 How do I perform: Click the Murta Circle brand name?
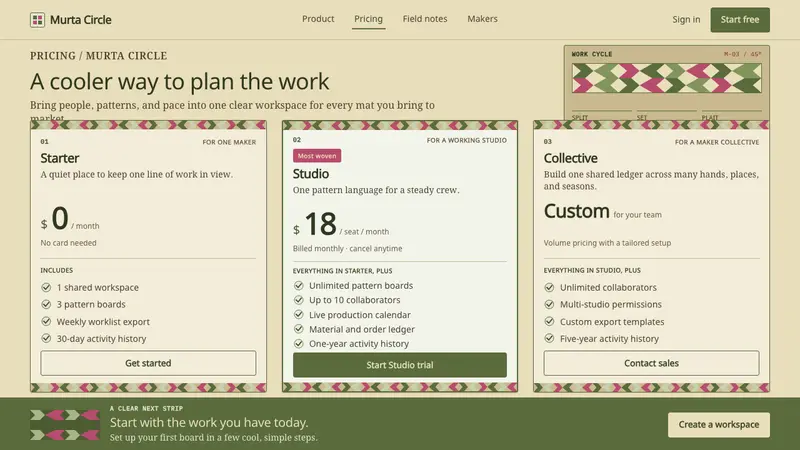tap(81, 20)
